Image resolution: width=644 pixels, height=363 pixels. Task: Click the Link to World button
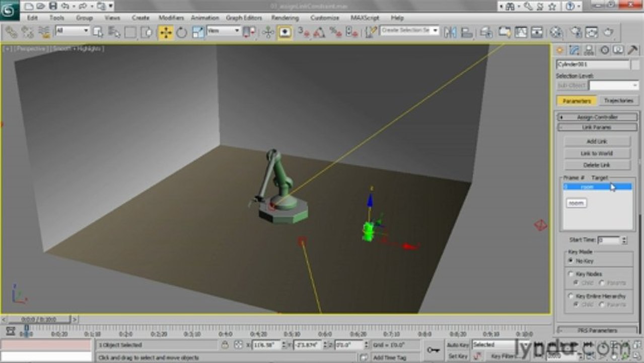[x=598, y=153]
